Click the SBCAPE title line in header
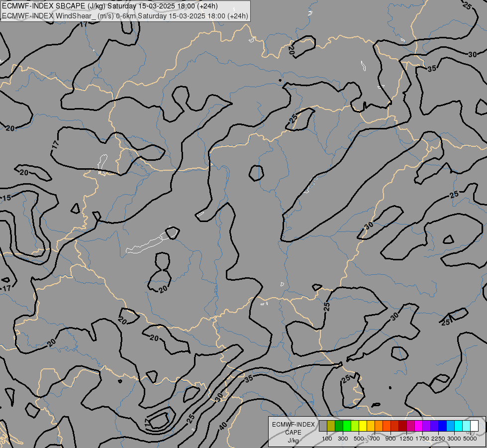This screenshot has height=448, width=487. (109, 6)
